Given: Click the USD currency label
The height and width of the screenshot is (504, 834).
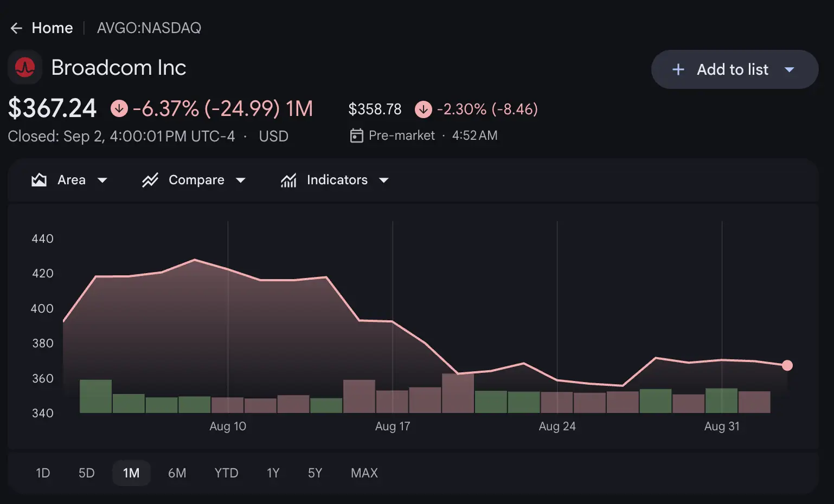Looking at the screenshot, I should [x=274, y=136].
